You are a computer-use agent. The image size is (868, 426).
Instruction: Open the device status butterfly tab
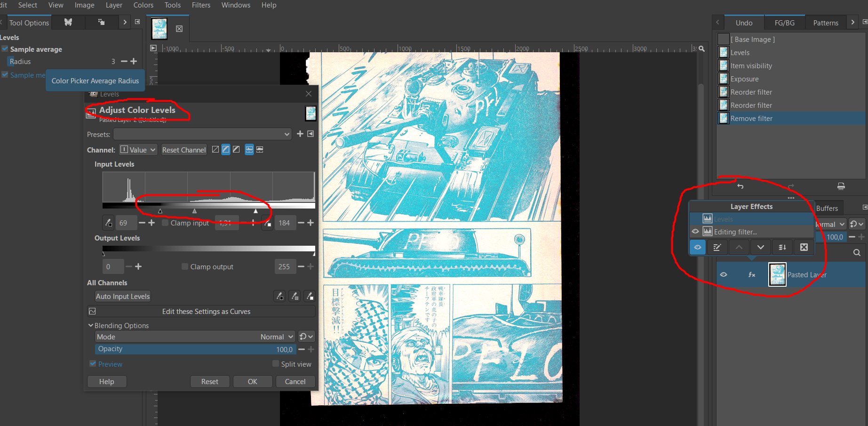coord(68,22)
